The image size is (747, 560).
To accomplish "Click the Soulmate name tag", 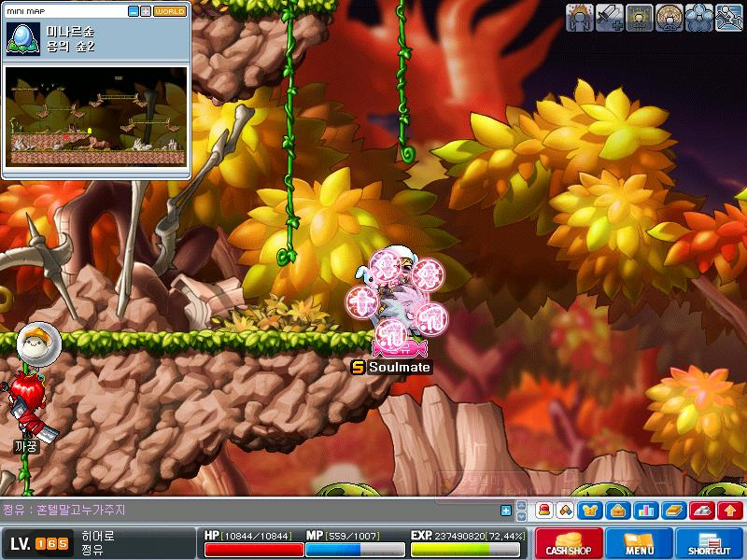I will [391, 367].
